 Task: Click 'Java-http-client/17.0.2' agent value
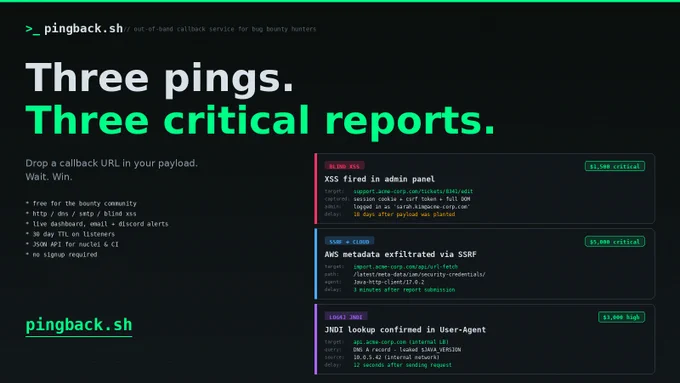point(389,282)
